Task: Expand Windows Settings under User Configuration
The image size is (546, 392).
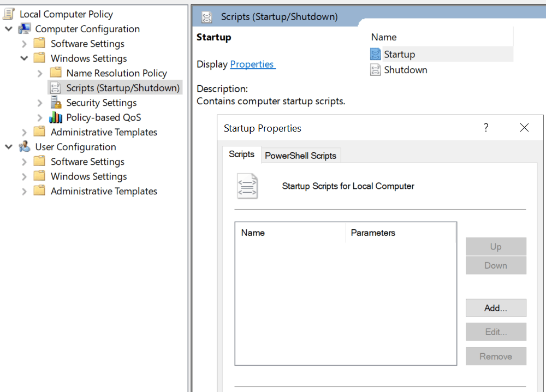Action: 24,176
